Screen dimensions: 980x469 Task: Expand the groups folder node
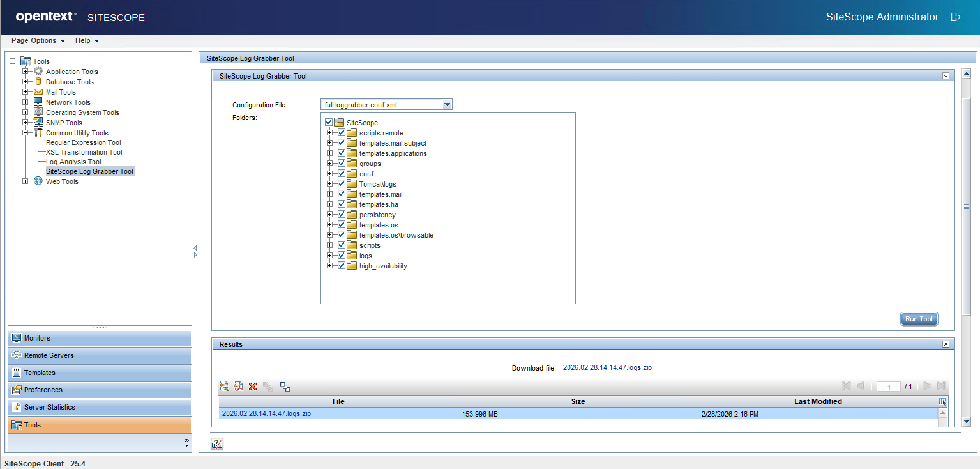point(330,163)
